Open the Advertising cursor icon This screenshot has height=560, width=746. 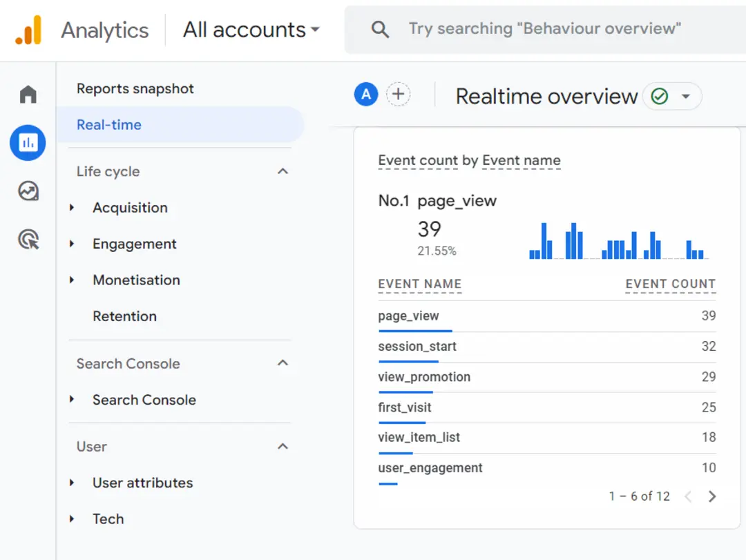[x=28, y=240]
